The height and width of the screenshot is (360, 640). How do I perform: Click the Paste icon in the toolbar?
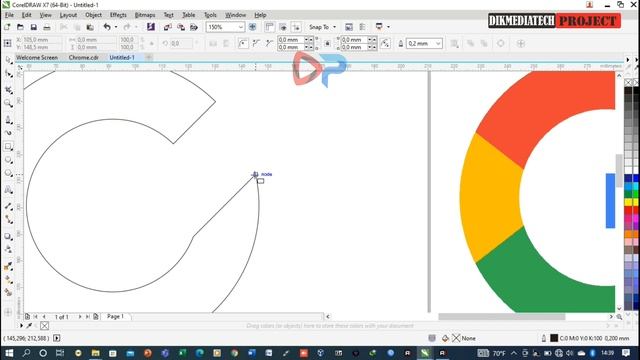[90, 27]
